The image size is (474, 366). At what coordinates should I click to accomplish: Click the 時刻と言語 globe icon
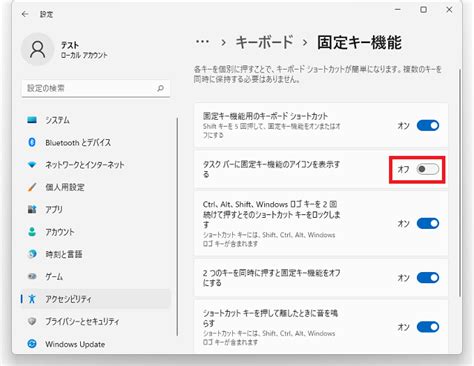[32, 254]
